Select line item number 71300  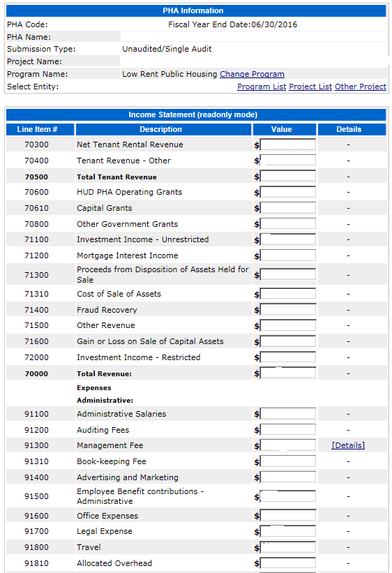[x=36, y=275]
